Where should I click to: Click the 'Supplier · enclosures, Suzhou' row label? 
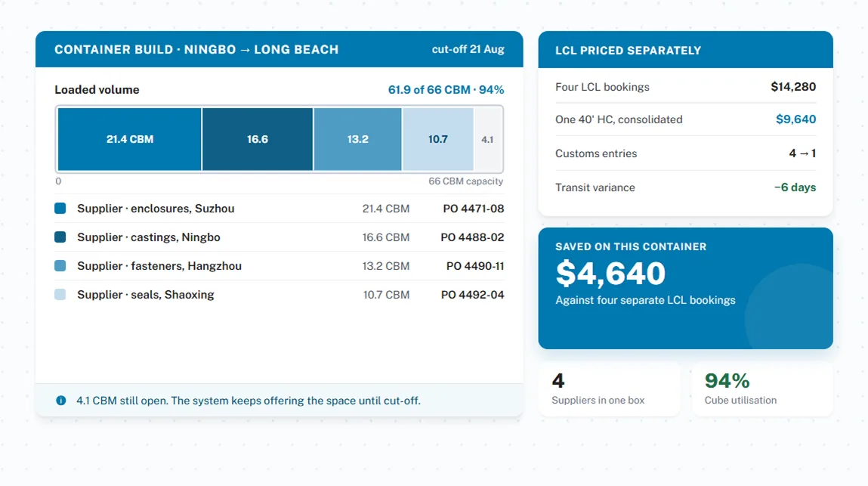point(156,209)
